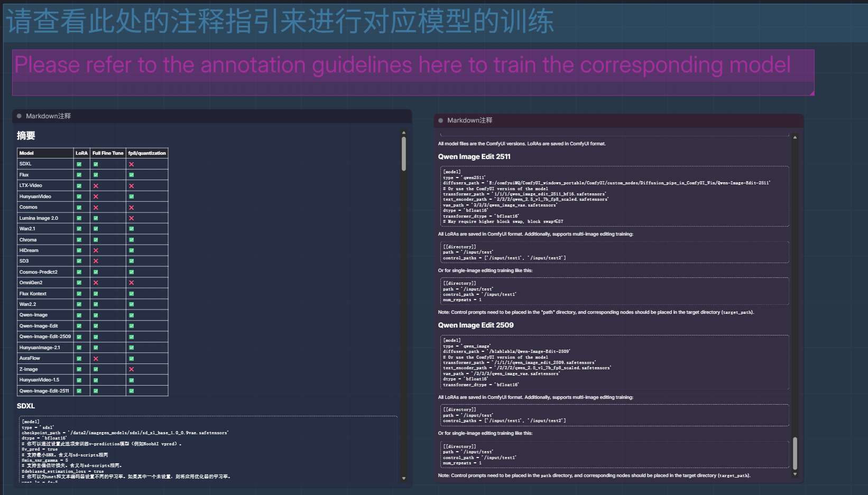This screenshot has width=868, height=495.
Task: Click the type = 'qwen2511' code line
Action: 464,178
